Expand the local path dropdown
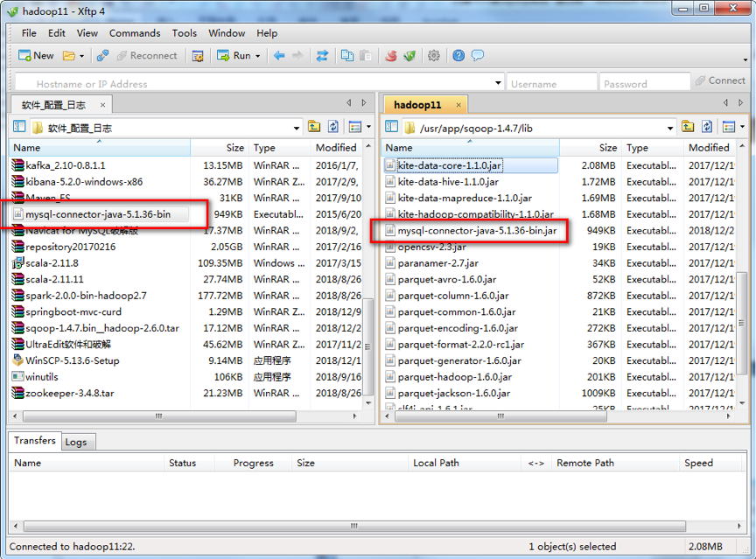Viewport: 756px width, 559px height. (297, 129)
